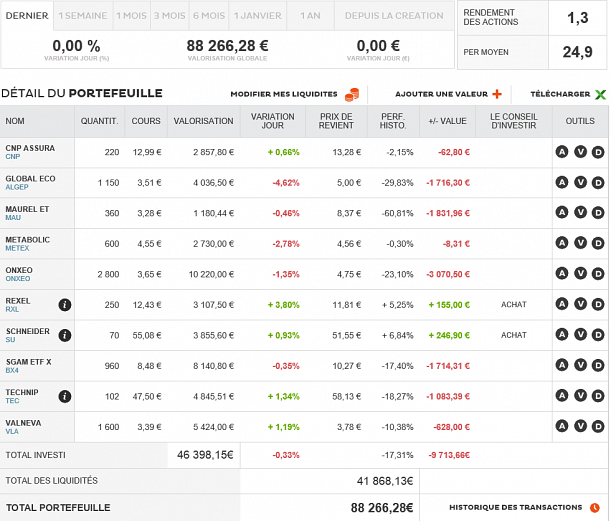Switch to the 1 AN tab
The image size is (611, 521).
pos(310,16)
